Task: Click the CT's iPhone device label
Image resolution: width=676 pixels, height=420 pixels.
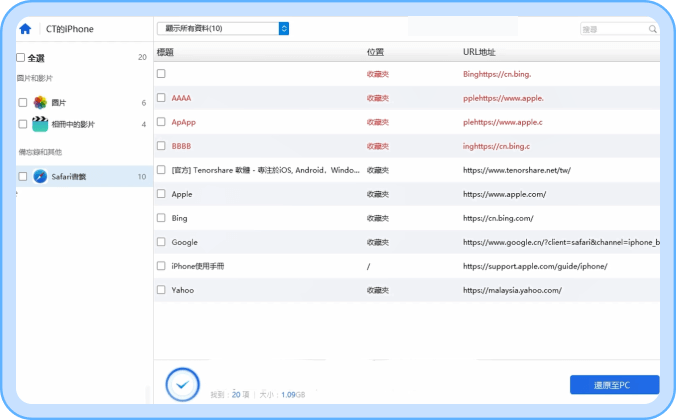Action: click(69, 29)
